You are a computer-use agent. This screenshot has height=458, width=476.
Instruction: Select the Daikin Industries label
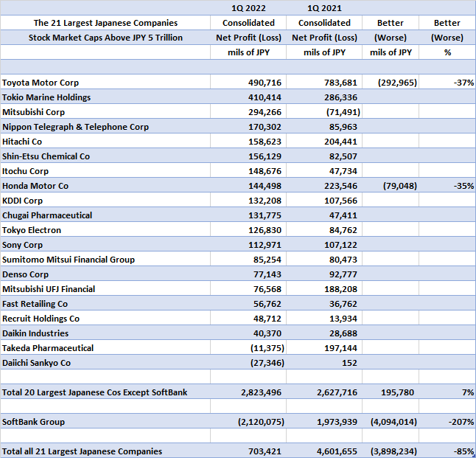tap(35, 333)
